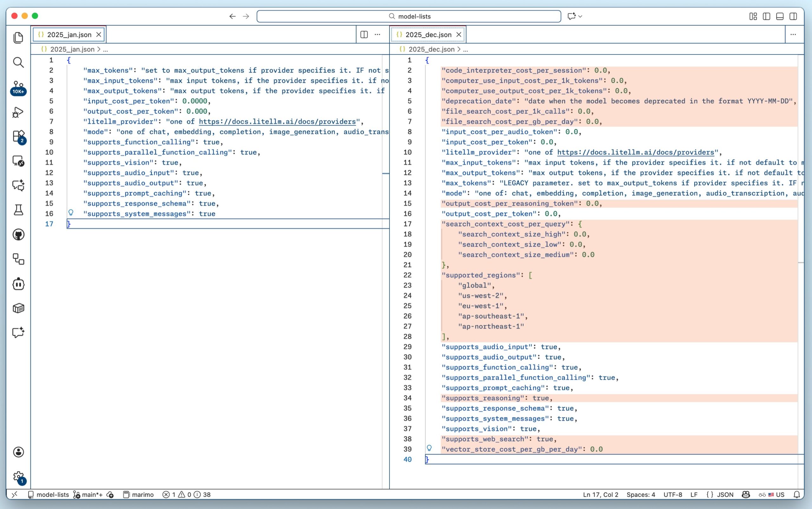Open the chat dropdown arrow in title bar
812x509 pixels.
click(x=580, y=16)
